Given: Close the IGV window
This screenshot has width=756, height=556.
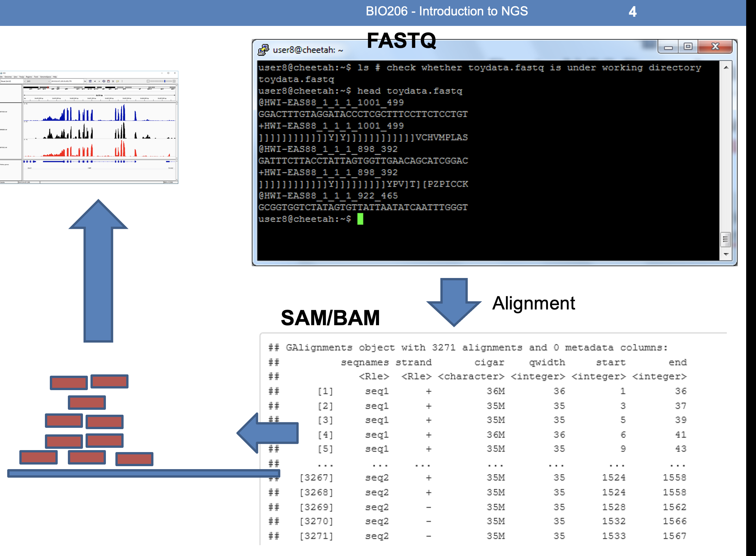Looking at the screenshot, I should [x=175, y=73].
